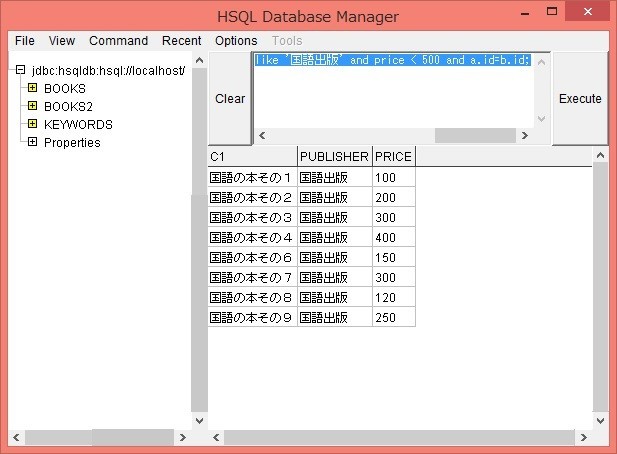Select the jdbc:hsqldb:hsql://localhost/ connection label
The width and height of the screenshot is (617, 454).
(108, 71)
